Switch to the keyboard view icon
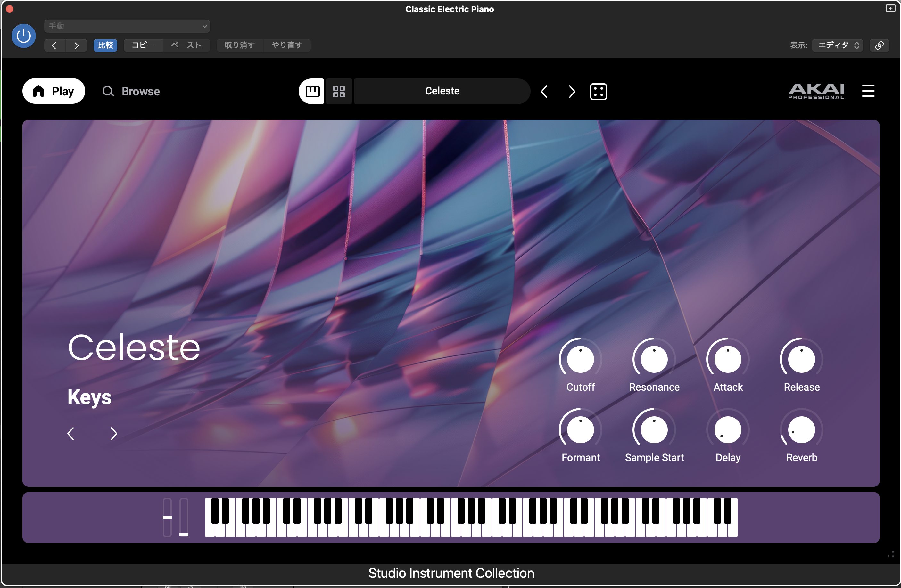This screenshot has width=901, height=588. pos(312,91)
